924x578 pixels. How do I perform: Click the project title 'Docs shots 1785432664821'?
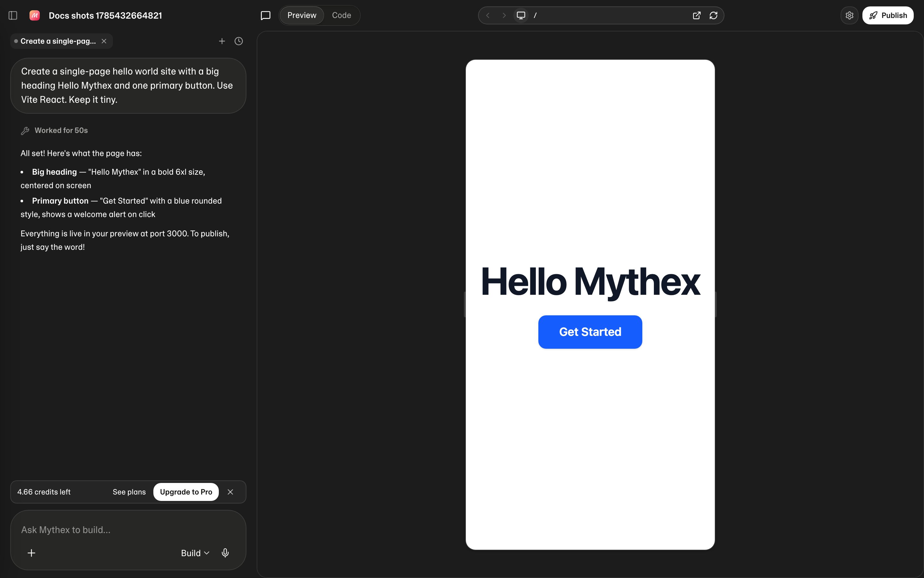[x=105, y=15]
